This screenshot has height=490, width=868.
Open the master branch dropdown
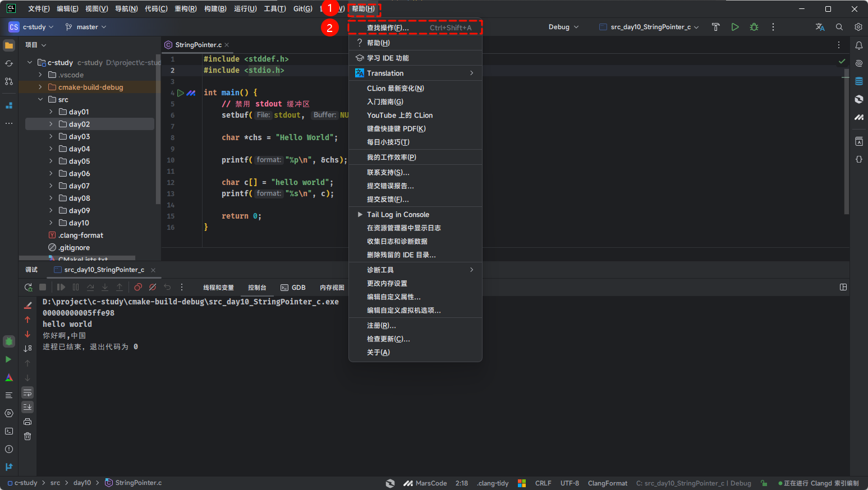pos(86,27)
